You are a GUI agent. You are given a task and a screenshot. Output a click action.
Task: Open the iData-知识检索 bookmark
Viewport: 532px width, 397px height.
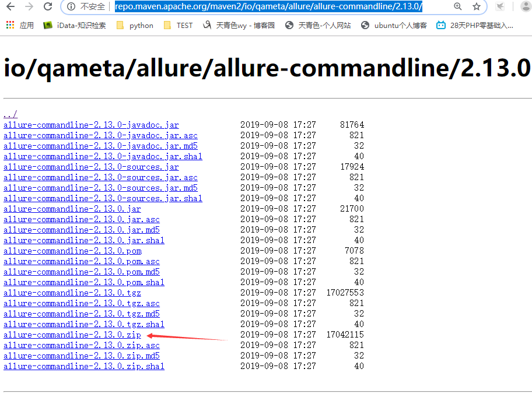click(x=75, y=26)
